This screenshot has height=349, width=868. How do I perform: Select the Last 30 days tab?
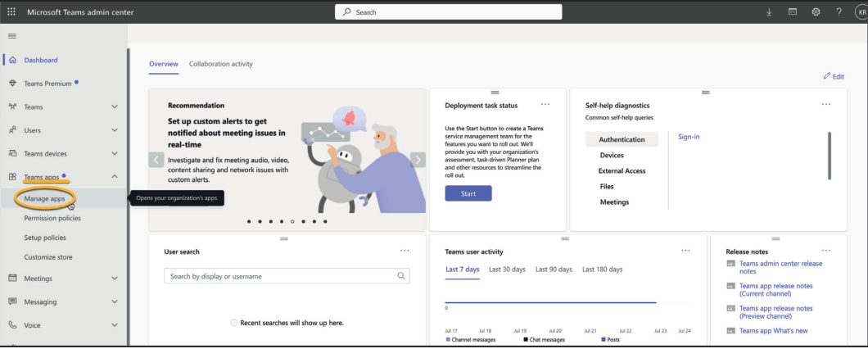click(x=507, y=270)
